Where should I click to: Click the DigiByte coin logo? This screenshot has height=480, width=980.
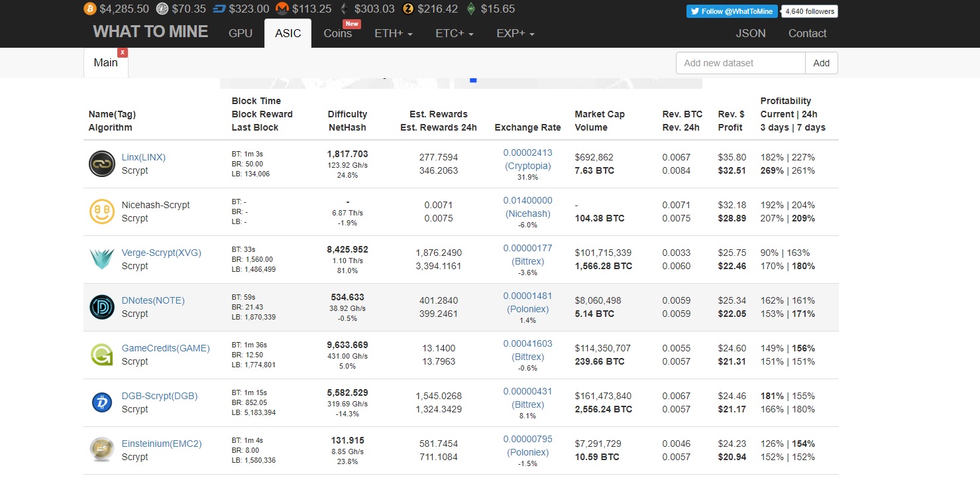[x=102, y=402]
